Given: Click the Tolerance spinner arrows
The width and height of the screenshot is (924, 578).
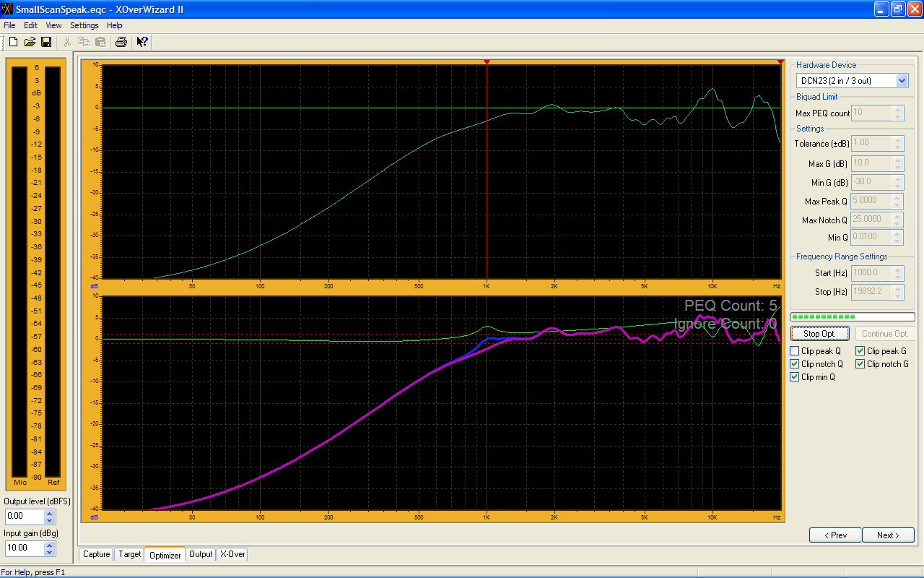Looking at the screenshot, I should 898,144.
